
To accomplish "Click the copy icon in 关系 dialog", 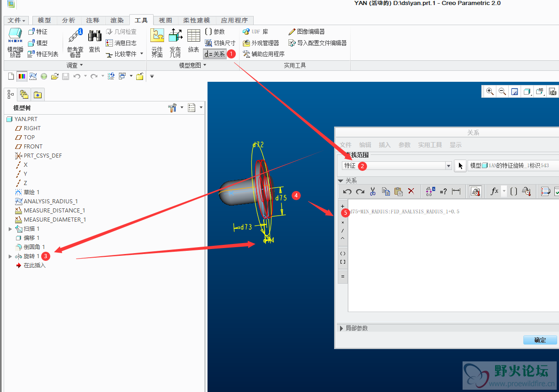I will click(386, 191).
